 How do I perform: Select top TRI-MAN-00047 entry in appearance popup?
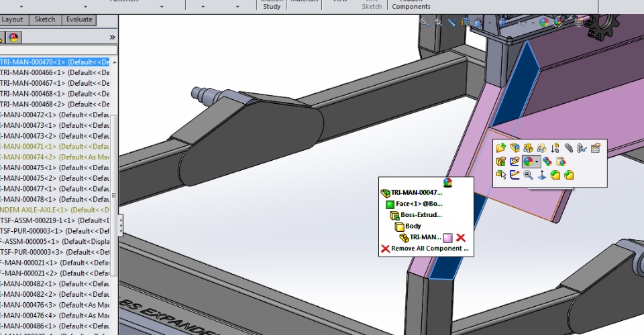coord(412,193)
